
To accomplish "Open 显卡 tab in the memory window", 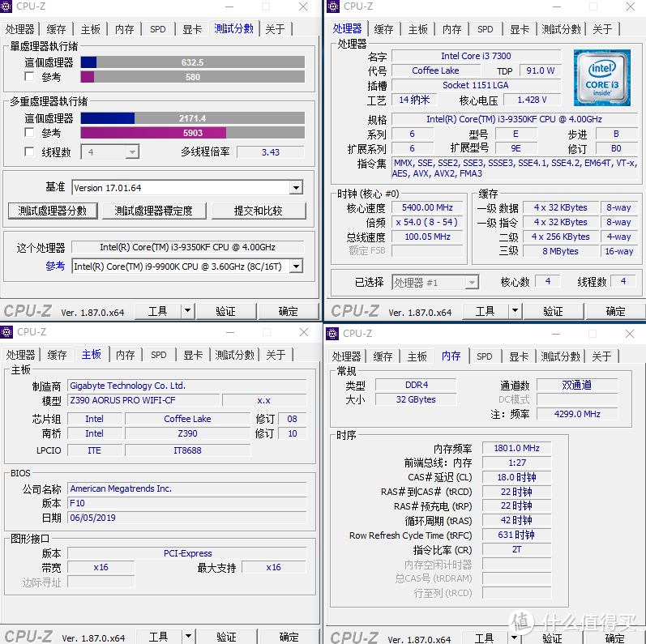I will [x=519, y=356].
